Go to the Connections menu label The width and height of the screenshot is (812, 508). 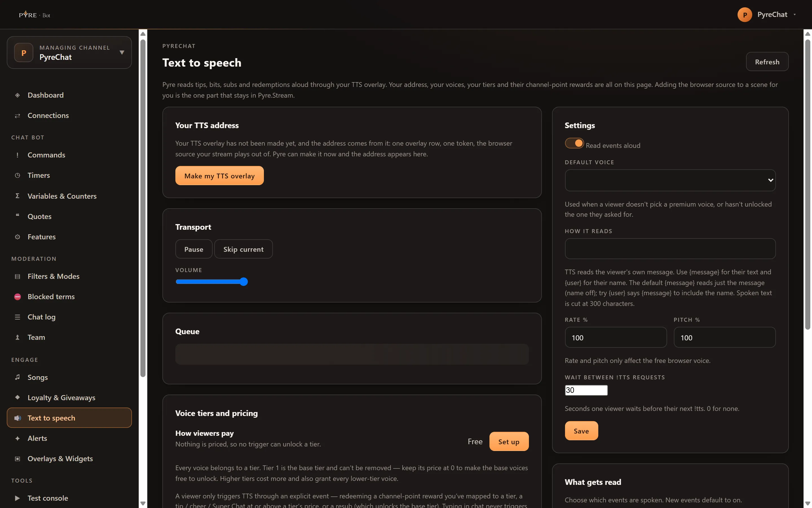48,116
